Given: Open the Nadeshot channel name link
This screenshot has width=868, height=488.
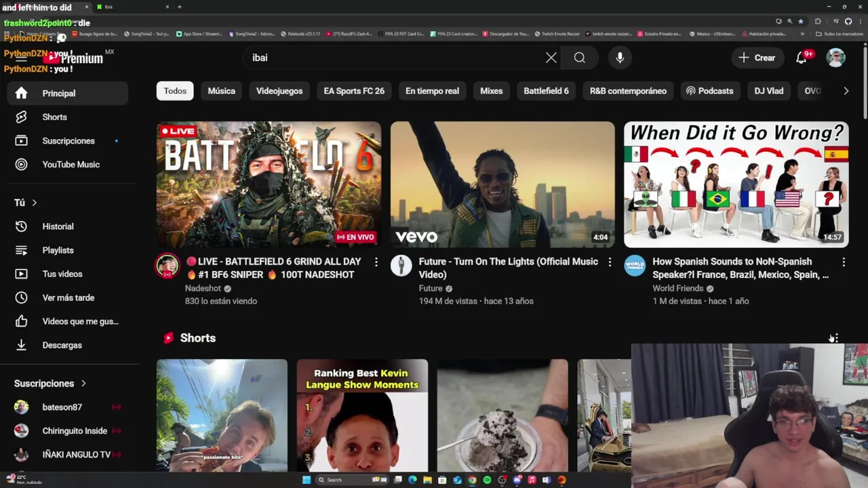Looking at the screenshot, I should (x=203, y=288).
